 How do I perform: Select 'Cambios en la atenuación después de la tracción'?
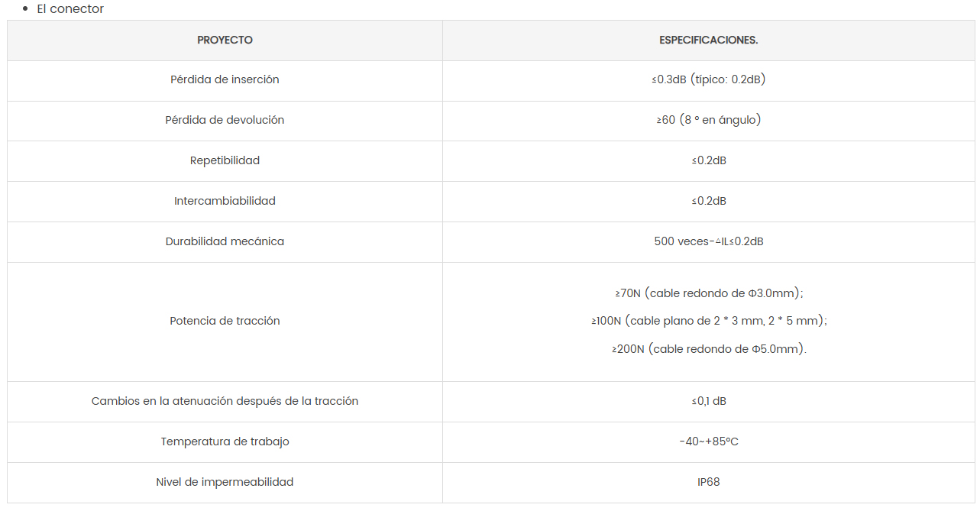click(225, 401)
